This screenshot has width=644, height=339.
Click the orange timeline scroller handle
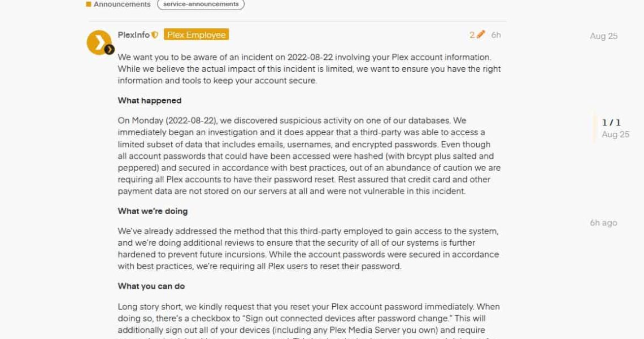(x=594, y=128)
